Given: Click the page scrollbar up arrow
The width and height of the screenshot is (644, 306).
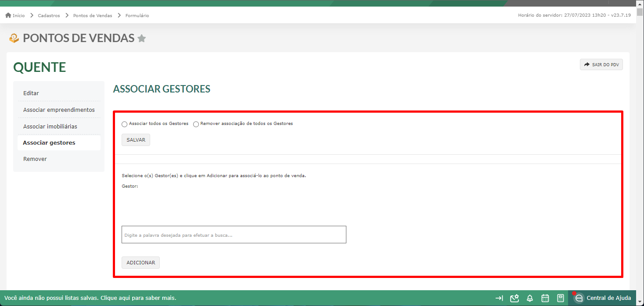Looking at the screenshot, I should pyautogui.click(x=640, y=4).
